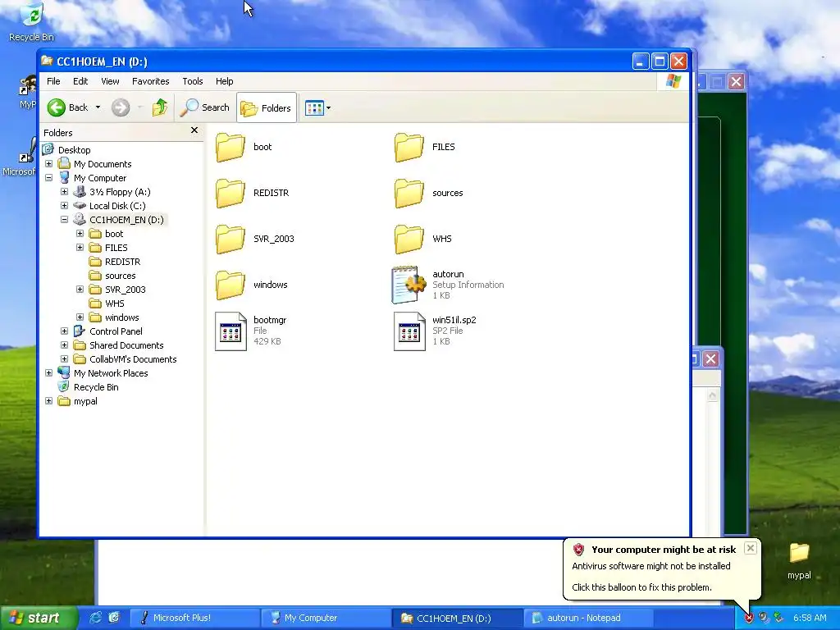This screenshot has height=630, width=840.
Task: Close the Folders side pane
Action: (x=194, y=130)
